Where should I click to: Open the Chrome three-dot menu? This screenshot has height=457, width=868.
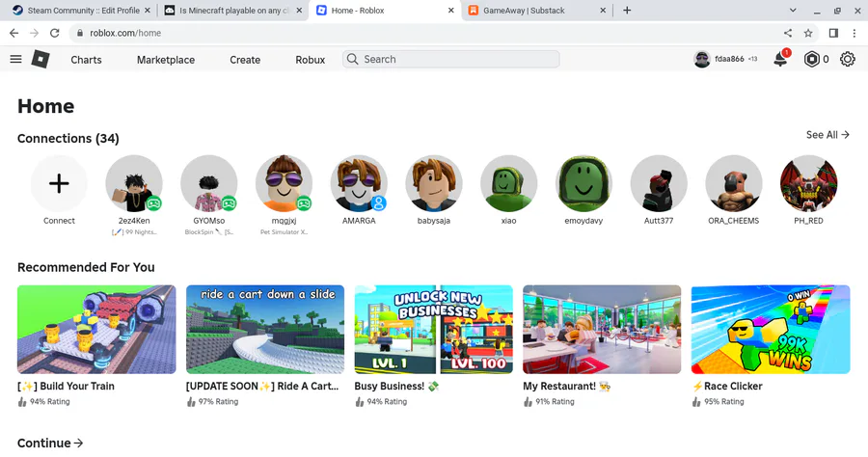pyautogui.click(x=854, y=33)
